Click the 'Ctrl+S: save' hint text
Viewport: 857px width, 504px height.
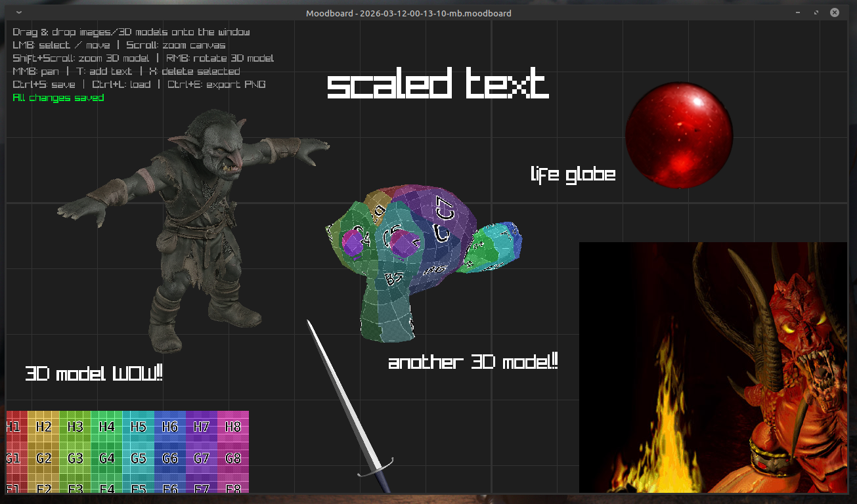(44, 85)
